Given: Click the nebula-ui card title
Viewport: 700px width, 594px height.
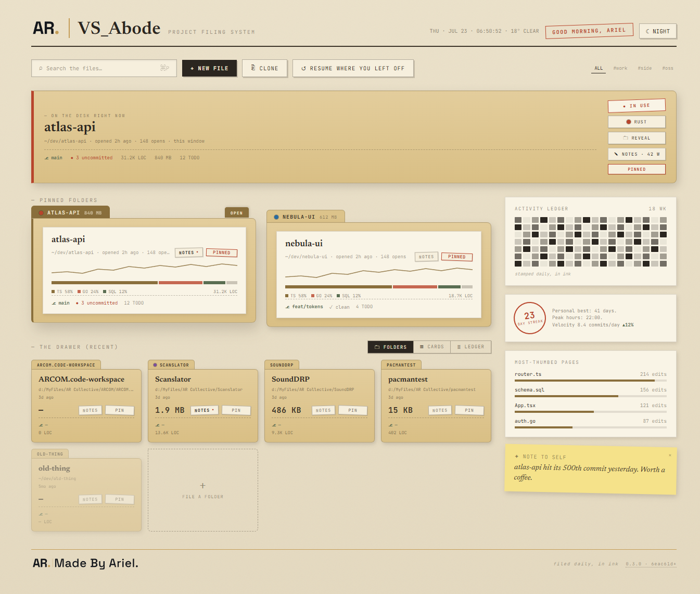Looking at the screenshot, I should point(304,243).
